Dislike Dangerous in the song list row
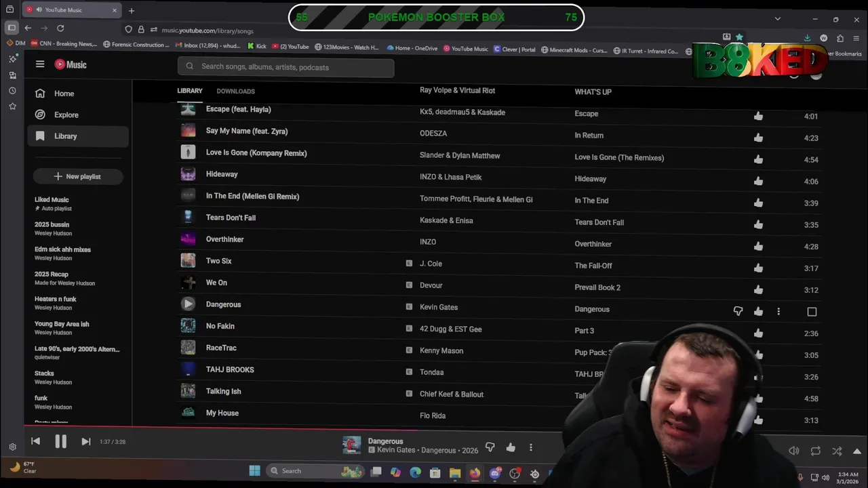The width and height of the screenshot is (868, 488). tap(738, 311)
